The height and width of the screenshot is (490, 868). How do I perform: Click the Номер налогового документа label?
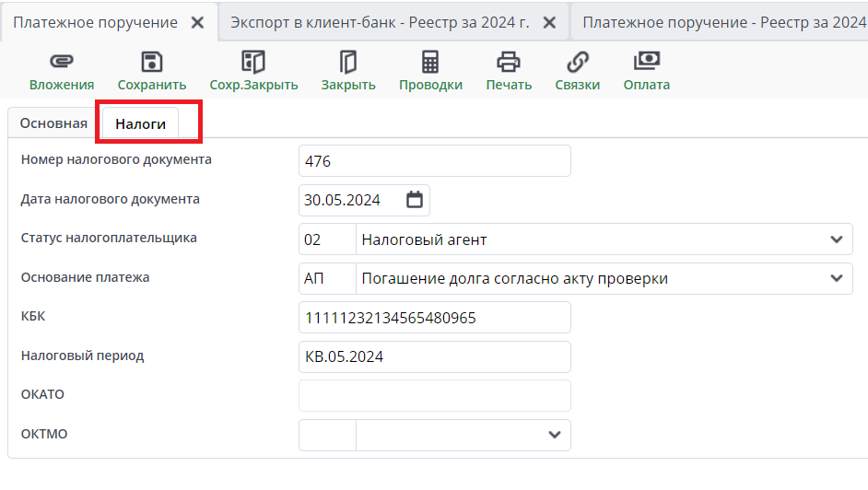pos(116,160)
